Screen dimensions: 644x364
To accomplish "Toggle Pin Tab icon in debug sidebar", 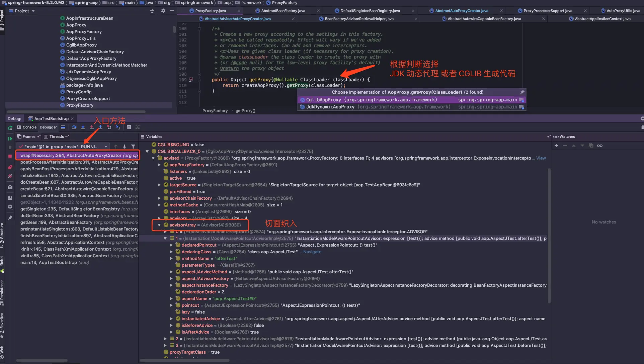I will [x=10, y=218].
